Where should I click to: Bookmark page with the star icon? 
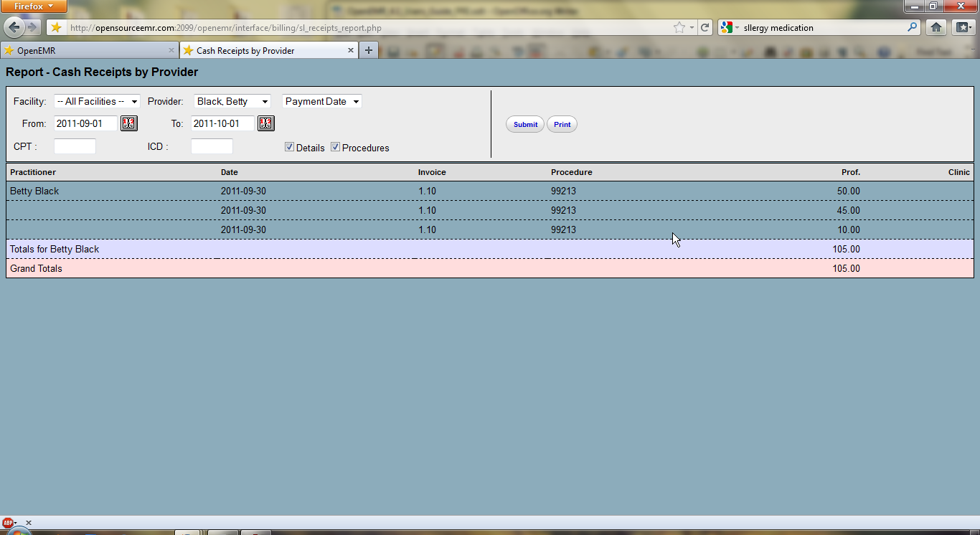tap(679, 28)
